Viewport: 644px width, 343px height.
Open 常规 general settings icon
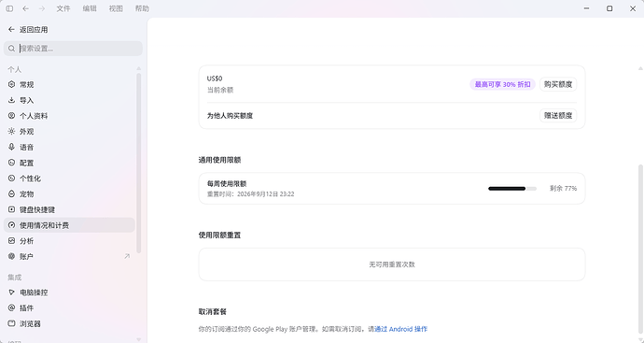11,84
